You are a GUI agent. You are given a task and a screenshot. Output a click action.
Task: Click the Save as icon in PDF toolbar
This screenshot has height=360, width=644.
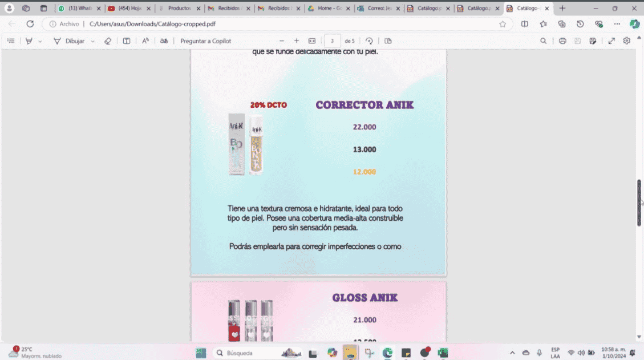point(593,41)
